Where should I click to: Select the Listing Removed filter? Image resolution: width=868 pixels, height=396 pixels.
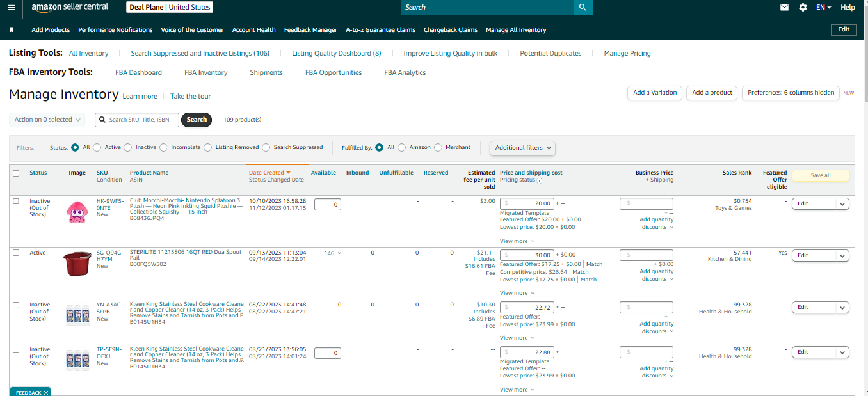click(207, 147)
